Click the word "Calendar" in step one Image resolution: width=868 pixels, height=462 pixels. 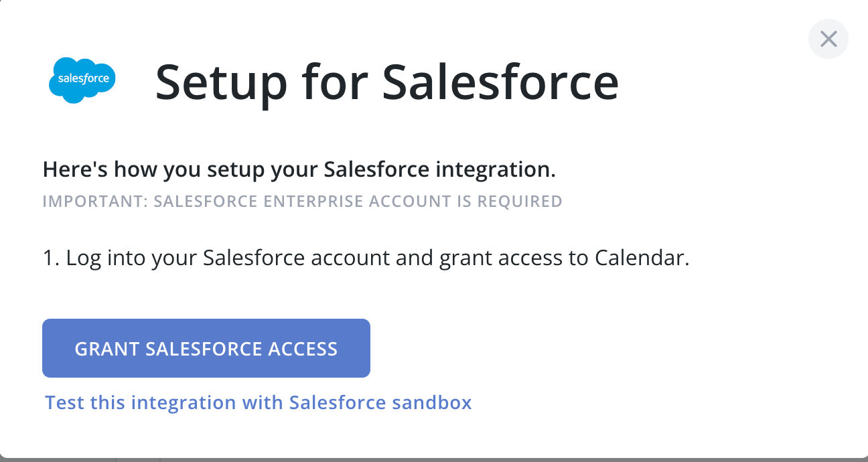642,258
